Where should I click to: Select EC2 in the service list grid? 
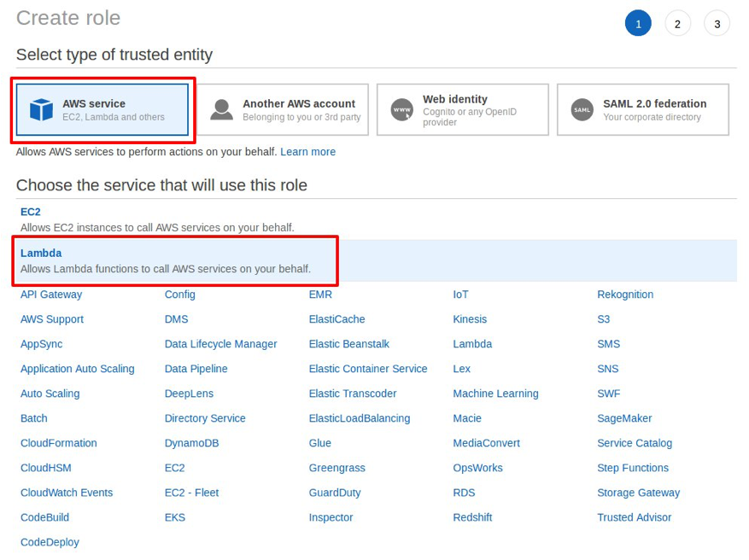point(175,468)
